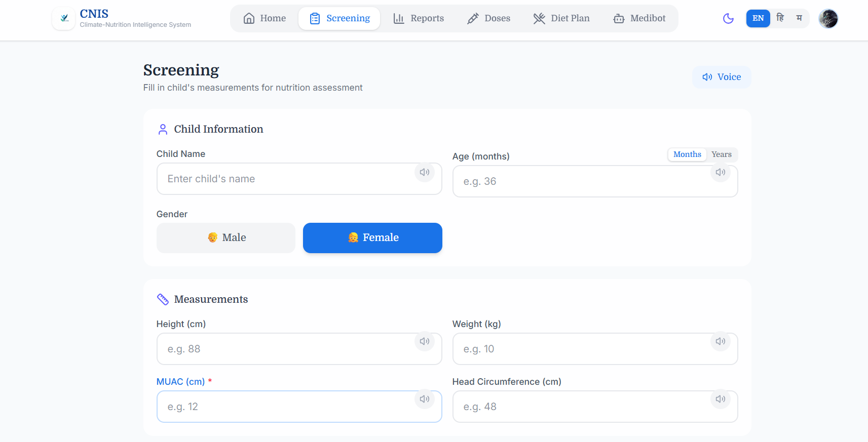Switch language to Marathi (म)

point(799,18)
